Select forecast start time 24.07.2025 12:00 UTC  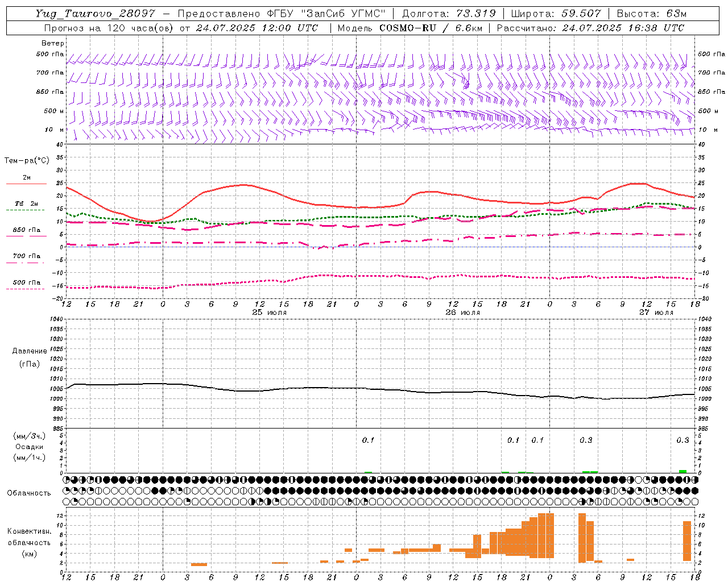click(x=257, y=28)
